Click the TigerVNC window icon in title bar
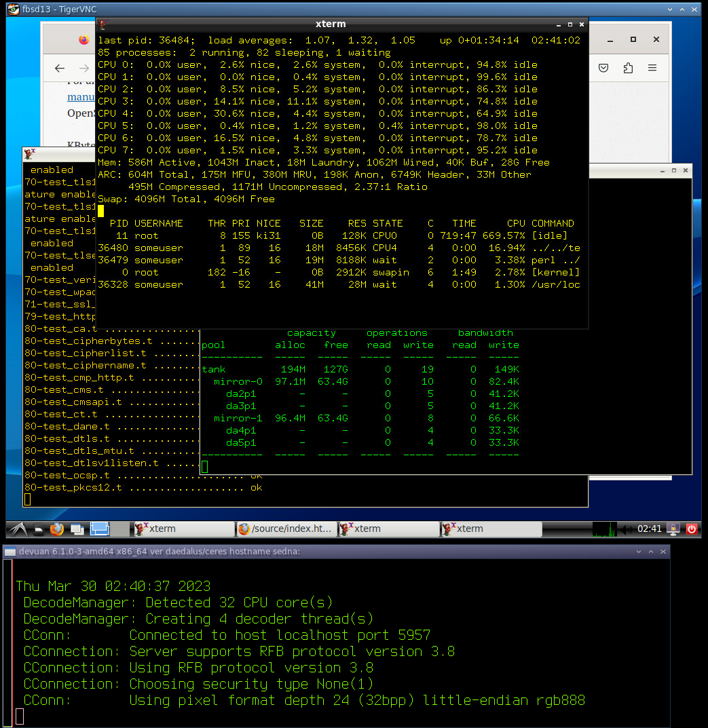 click(x=13, y=9)
